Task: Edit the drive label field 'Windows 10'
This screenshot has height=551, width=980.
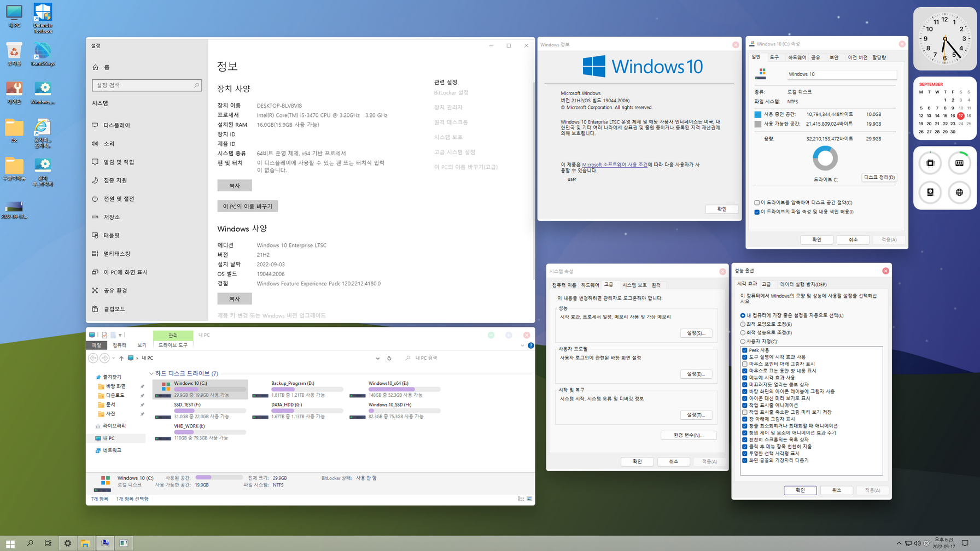Action: (x=842, y=74)
